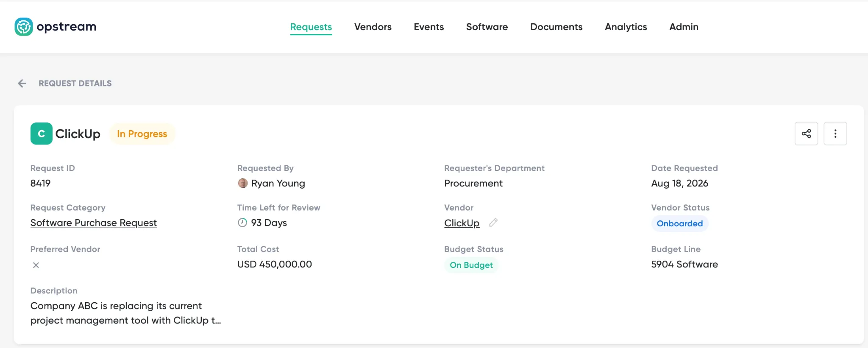Click the Requester's Department label
This screenshot has height=348, width=868.
[x=494, y=168]
